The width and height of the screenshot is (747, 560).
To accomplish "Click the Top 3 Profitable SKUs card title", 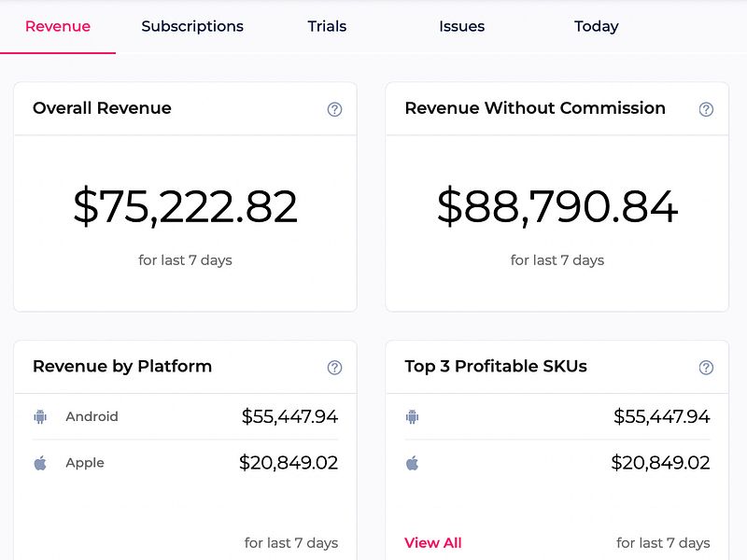I will click(x=494, y=367).
